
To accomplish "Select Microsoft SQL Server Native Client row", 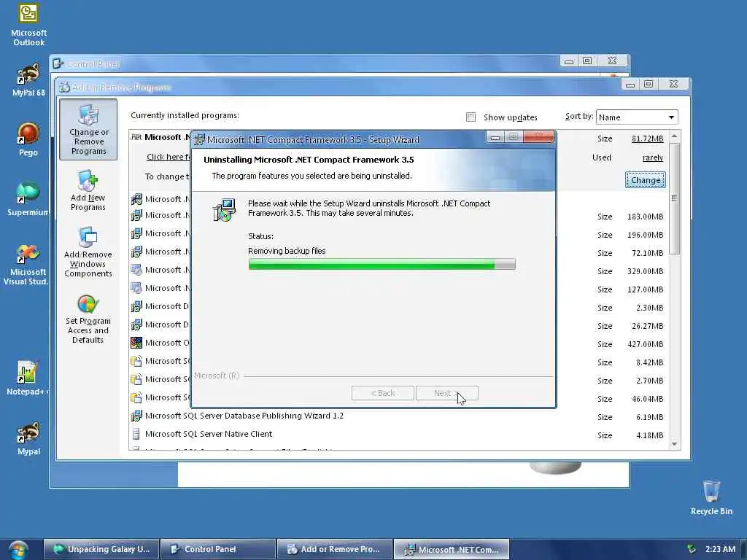I will (x=209, y=434).
